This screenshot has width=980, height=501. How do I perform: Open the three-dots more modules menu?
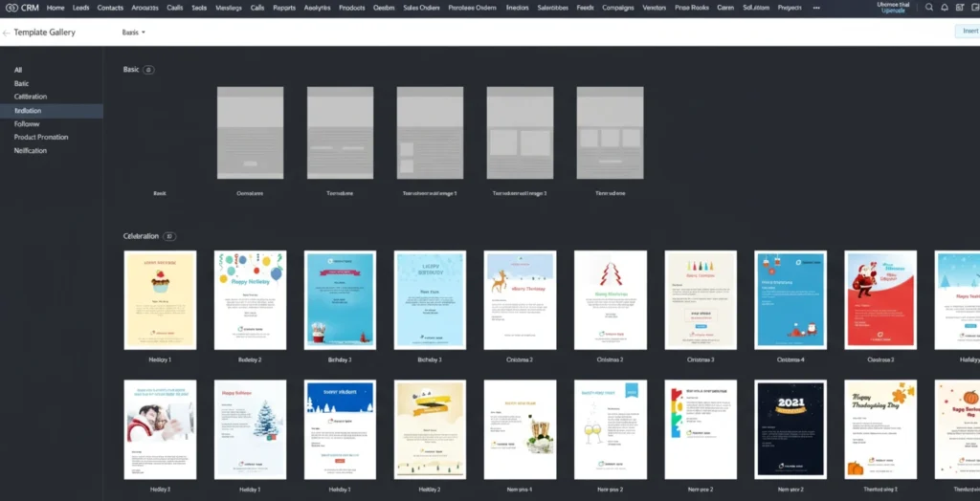[x=816, y=8]
